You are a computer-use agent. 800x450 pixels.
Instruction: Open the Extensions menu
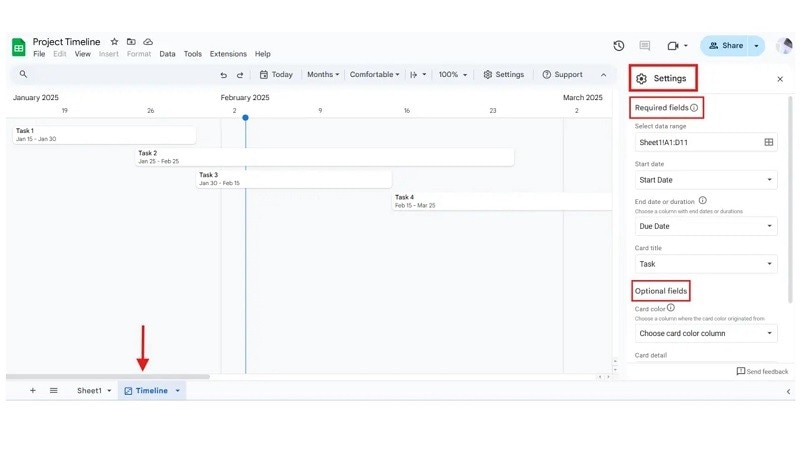coord(228,54)
